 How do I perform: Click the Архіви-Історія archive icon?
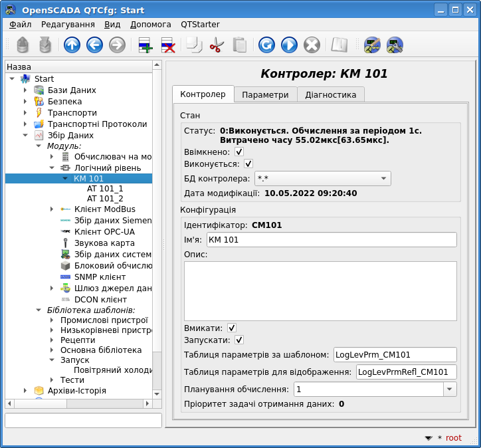[39, 391]
